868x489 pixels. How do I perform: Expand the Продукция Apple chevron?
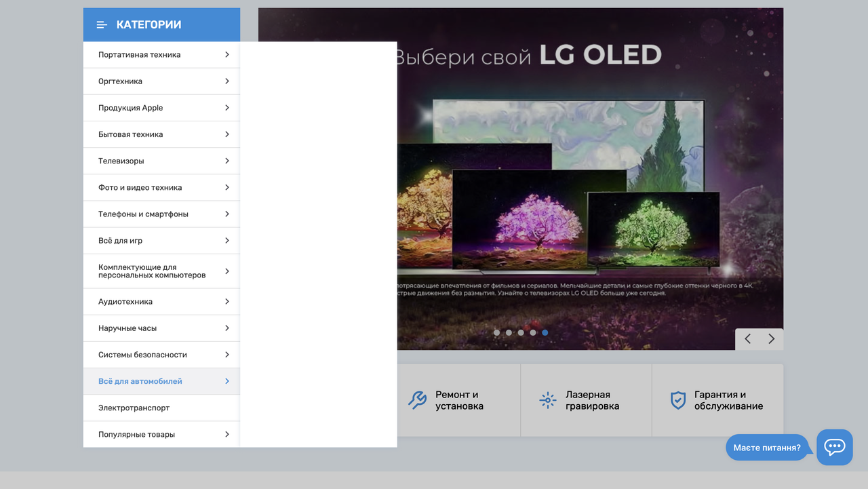pos(227,107)
